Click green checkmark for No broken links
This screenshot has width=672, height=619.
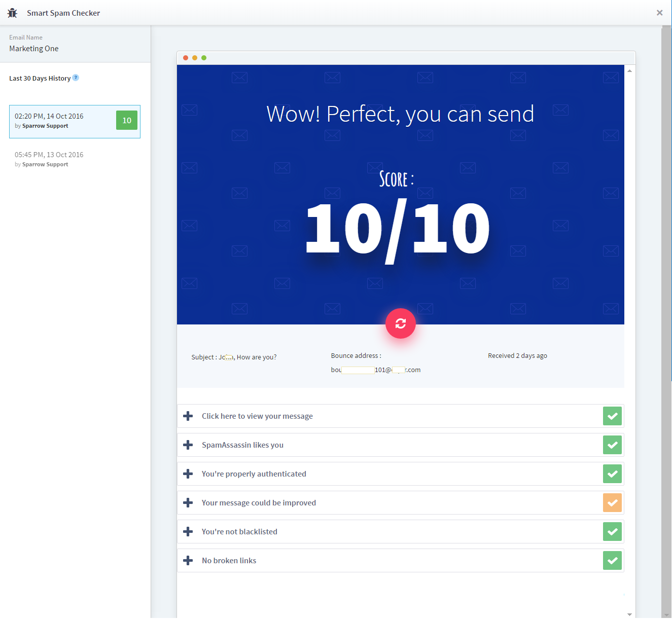pos(612,561)
